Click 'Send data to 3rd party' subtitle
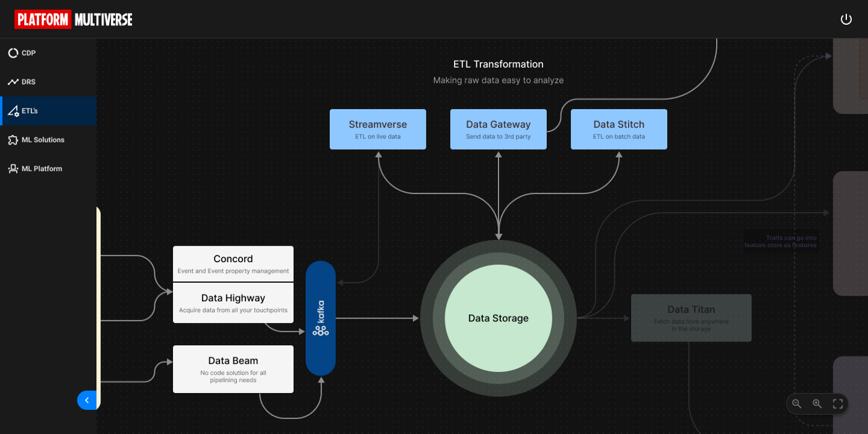 tap(498, 136)
